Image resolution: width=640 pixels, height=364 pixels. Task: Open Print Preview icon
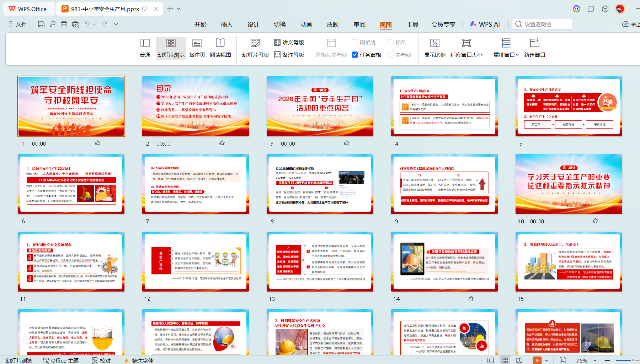tap(75, 24)
